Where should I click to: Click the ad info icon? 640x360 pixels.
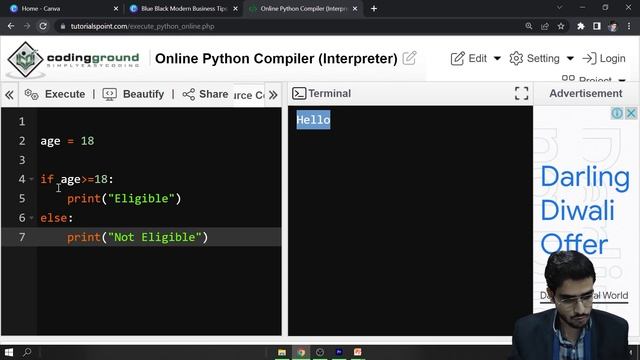617,113
